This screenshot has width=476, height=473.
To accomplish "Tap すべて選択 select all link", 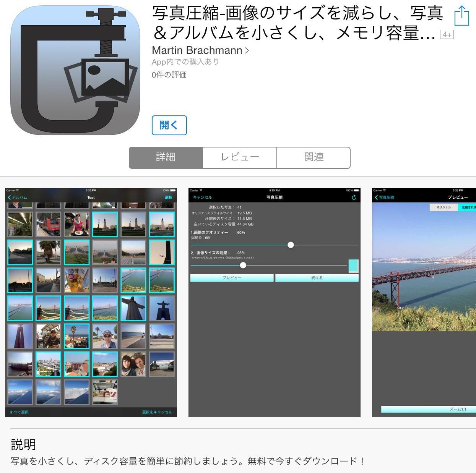I will (19, 412).
